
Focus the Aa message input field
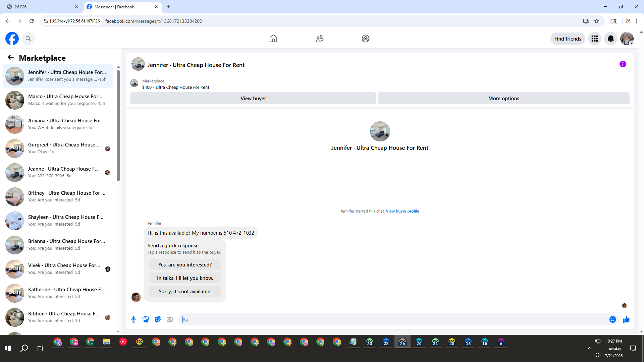click(x=394, y=319)
